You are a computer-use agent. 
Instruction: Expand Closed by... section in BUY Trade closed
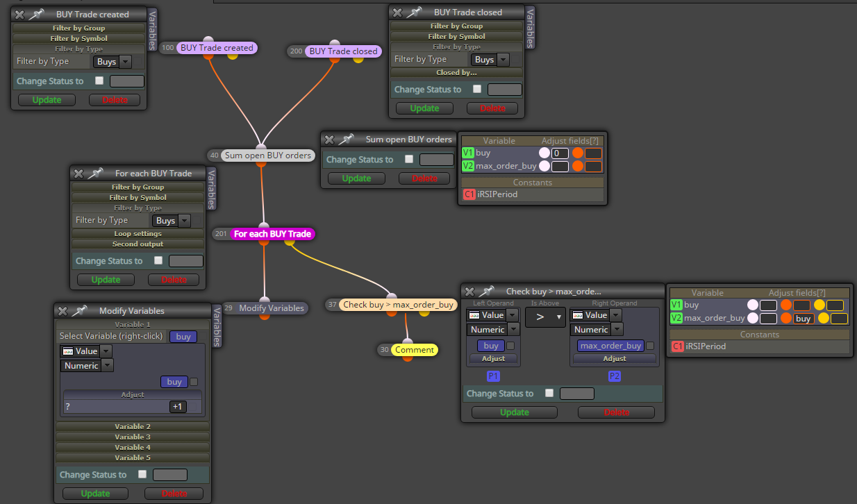pyautogui.click(x=456, y=72)
